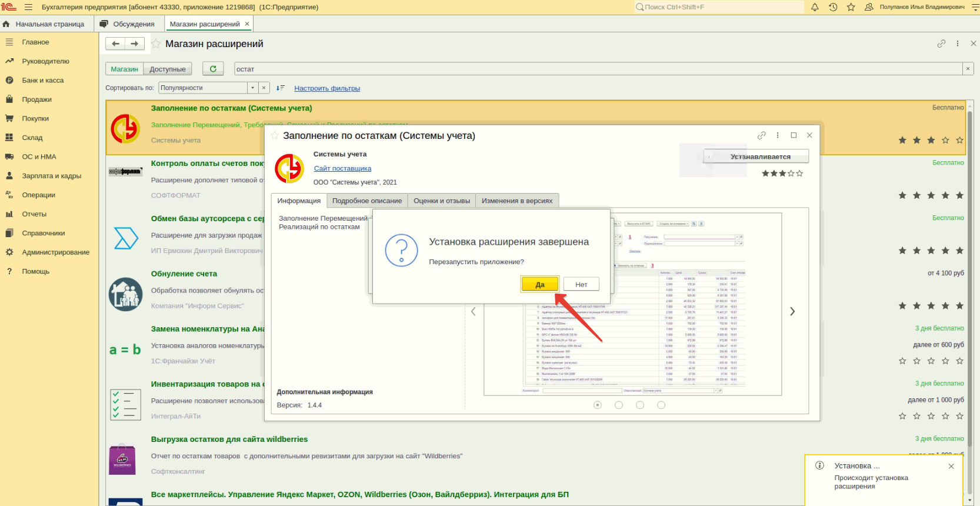Switch to the Подробное описание tab
Image resolution: width=980 pixels, height=506 pixels.
(x=366, y=201)
